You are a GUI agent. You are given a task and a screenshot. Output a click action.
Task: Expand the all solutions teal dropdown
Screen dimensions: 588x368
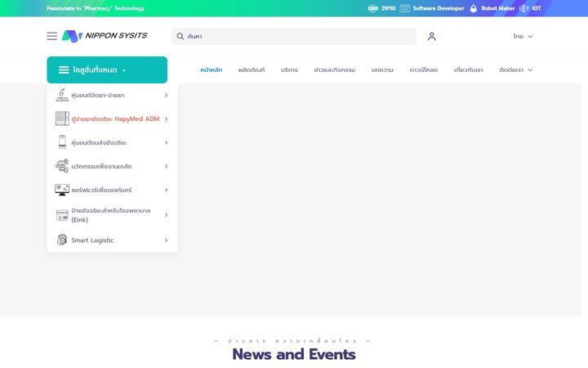[x=107, y=70]
